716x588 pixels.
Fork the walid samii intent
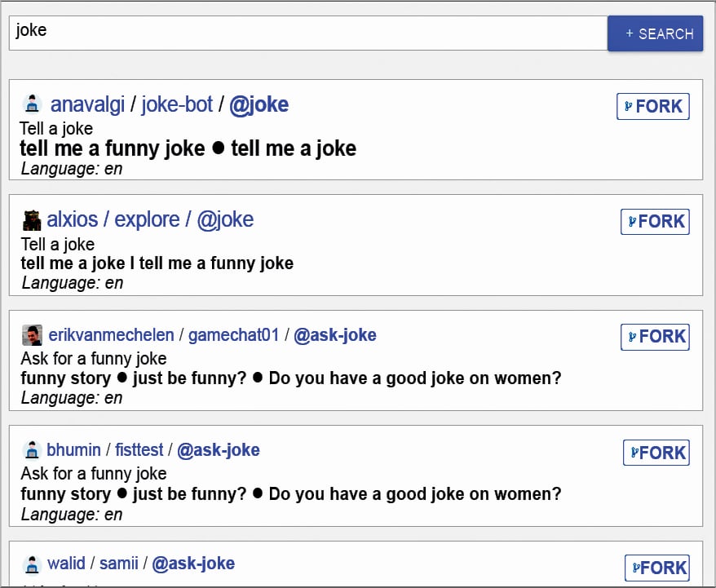tap(657, 568)
